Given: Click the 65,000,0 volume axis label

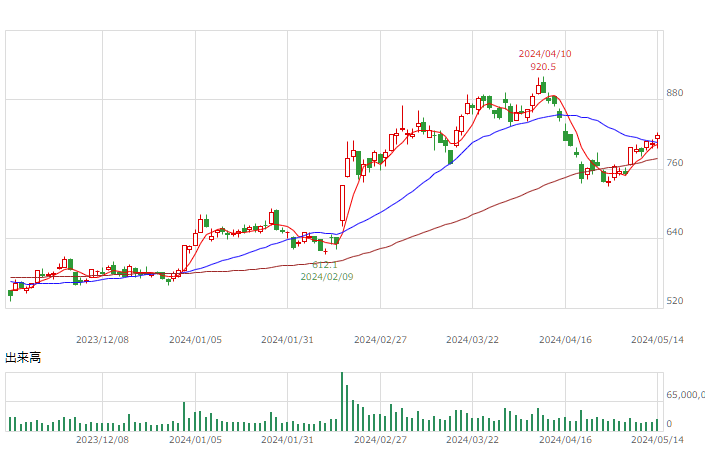Looking at the screenshot, I should [x=685, y=395].
